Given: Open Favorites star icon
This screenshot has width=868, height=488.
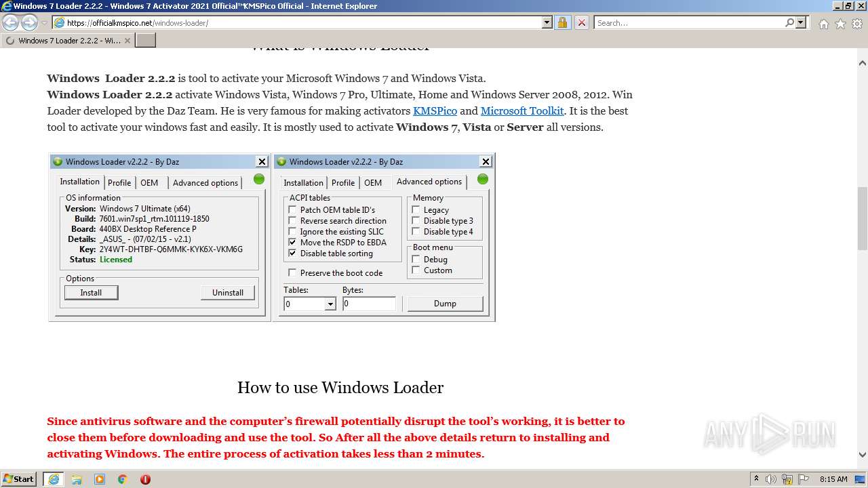Looking at the screenshot, I should pyautogui.click(x=840, y=24).
